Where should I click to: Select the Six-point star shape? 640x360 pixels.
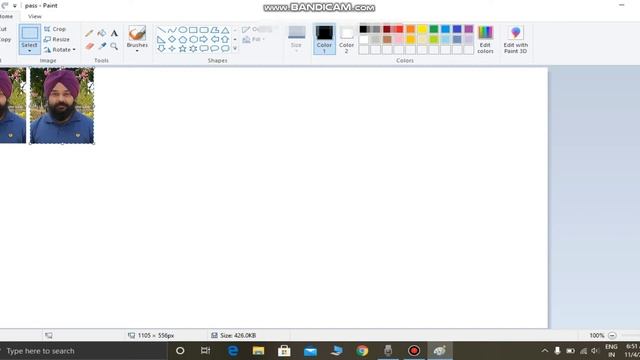point(193,49)
